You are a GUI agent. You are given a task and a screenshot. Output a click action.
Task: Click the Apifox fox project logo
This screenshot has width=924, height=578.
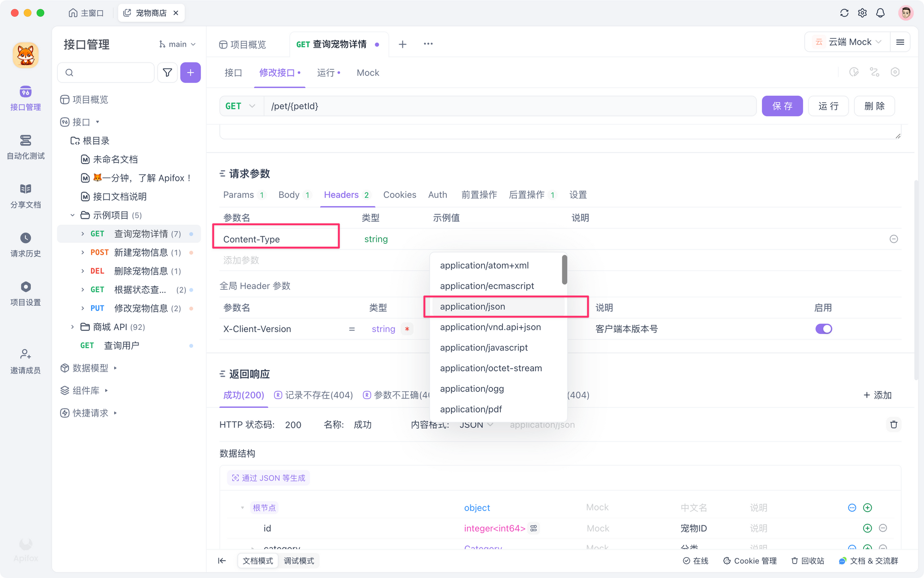[x=25, y=55]
